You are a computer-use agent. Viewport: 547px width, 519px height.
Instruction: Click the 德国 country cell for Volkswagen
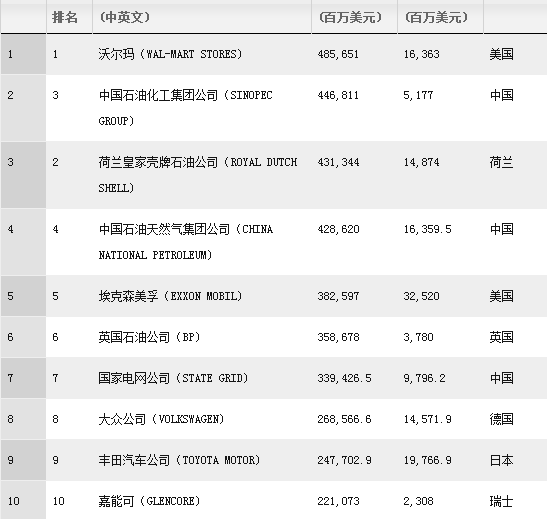pos(501,419)
